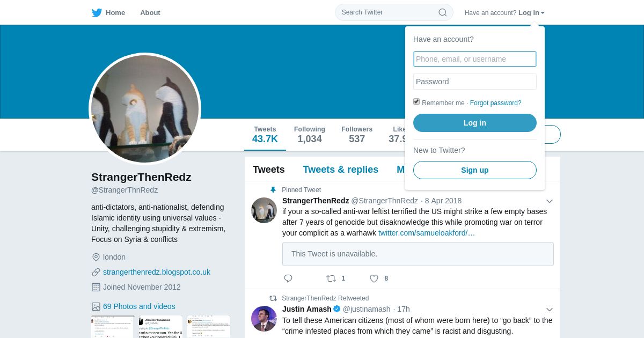Click the Twitter bird Home icon
Image resolution: width=644 pixels, height=338 pixels.
pos(97,12)
